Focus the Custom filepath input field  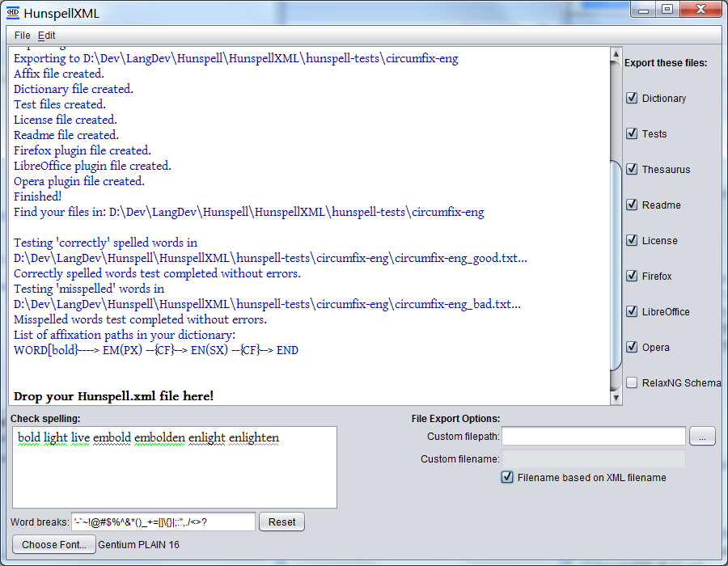[594, 436]
